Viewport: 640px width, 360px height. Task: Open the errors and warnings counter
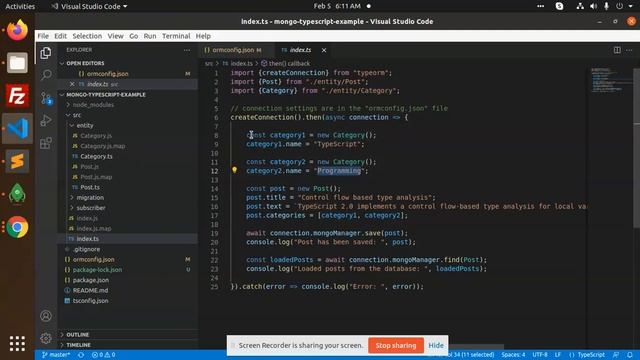[103, 355]
